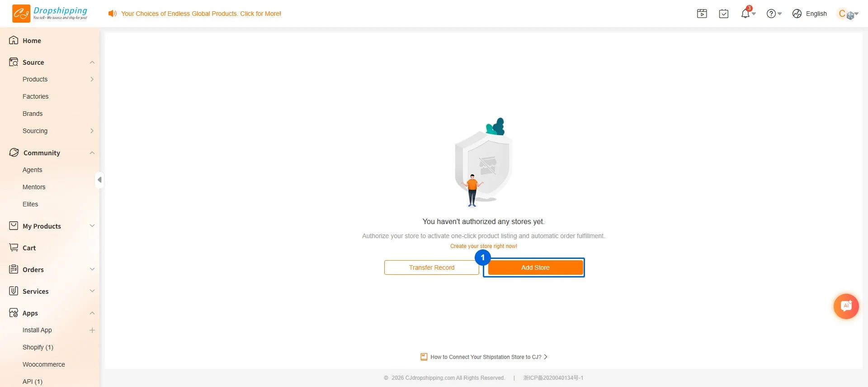Change language from English
Screen dimensions: 868x387
tap(810, 14)
